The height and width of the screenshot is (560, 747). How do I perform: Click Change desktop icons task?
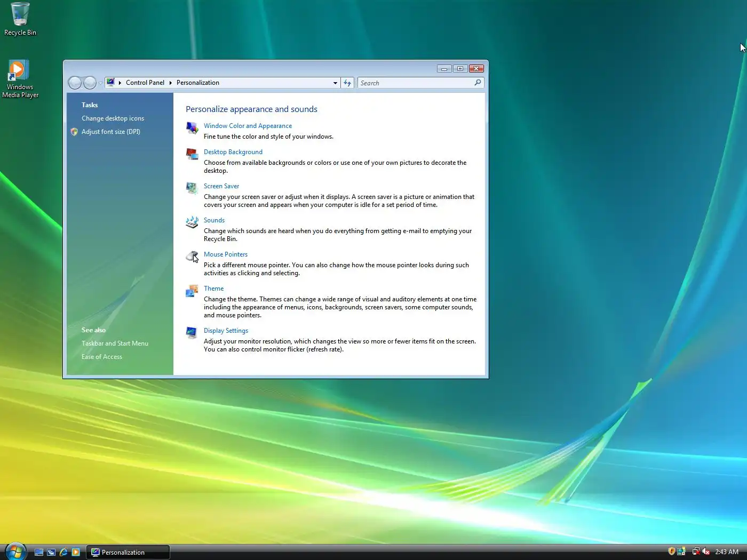pos(113,118)
